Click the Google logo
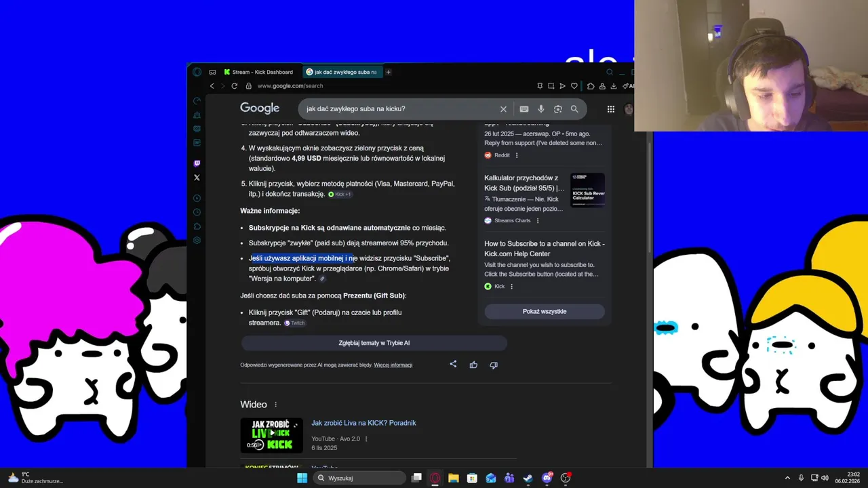 tap(260, 108)
